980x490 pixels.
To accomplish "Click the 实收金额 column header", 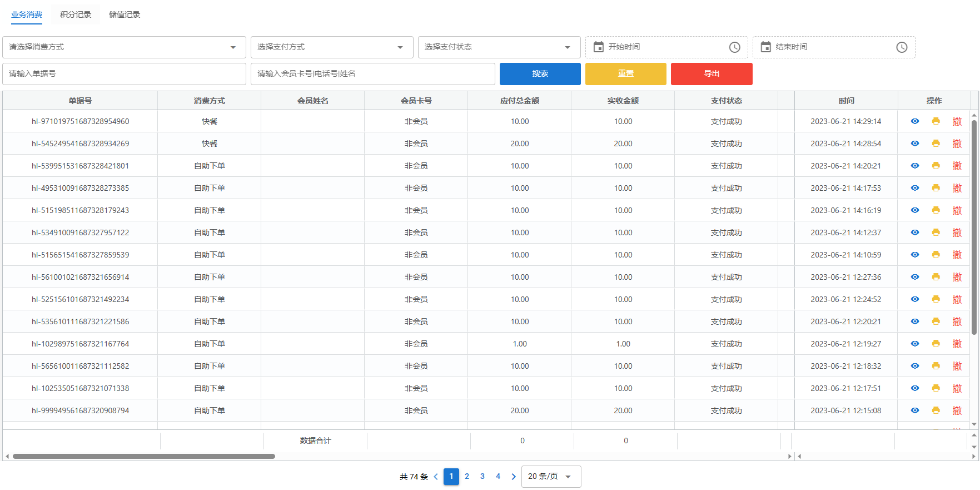I will pos(623,101).
